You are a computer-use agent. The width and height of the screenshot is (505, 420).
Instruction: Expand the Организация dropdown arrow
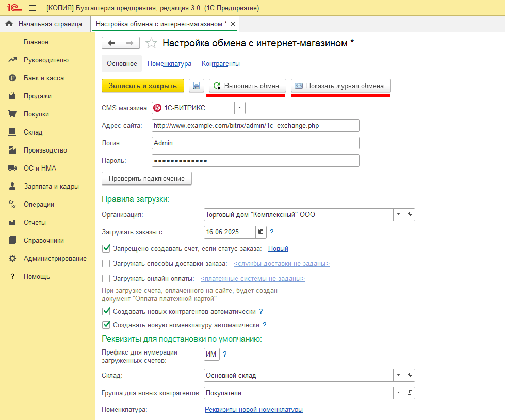click(x=398, y=214)
